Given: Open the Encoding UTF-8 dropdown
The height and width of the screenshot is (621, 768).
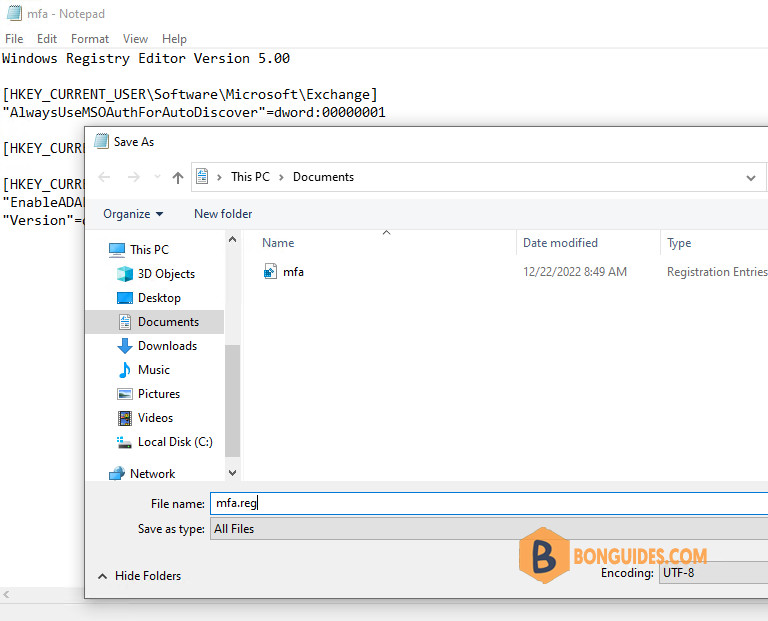Looking at the screenshot, I should click(x=714, y=573).
